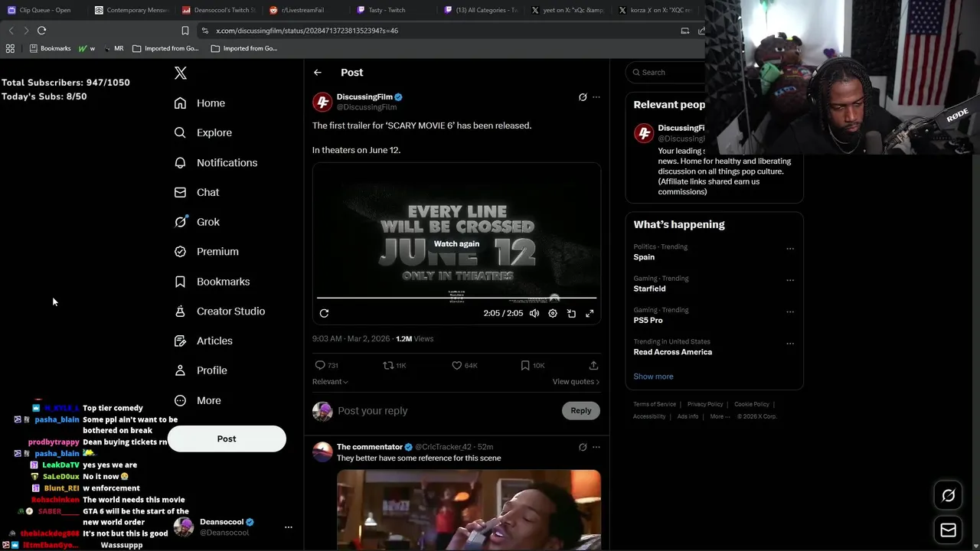Open the floating Grok button

tap(948, 496)
